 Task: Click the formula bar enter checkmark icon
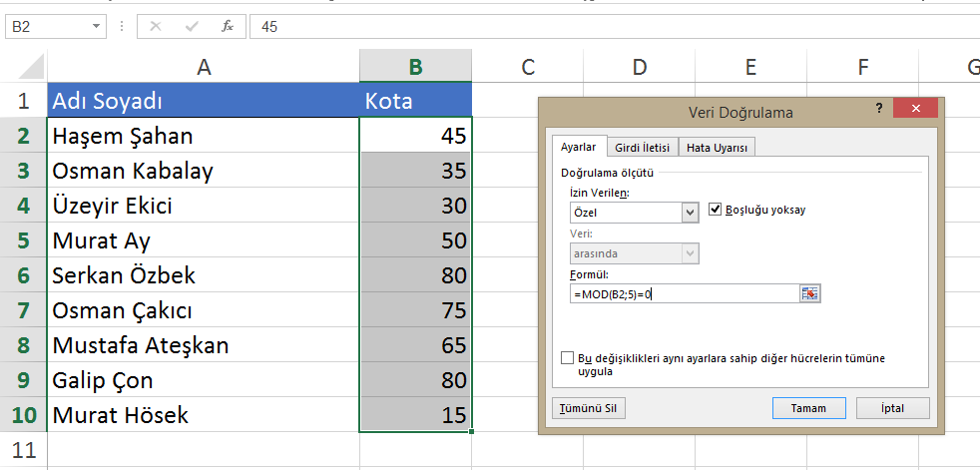coord(191,26)
